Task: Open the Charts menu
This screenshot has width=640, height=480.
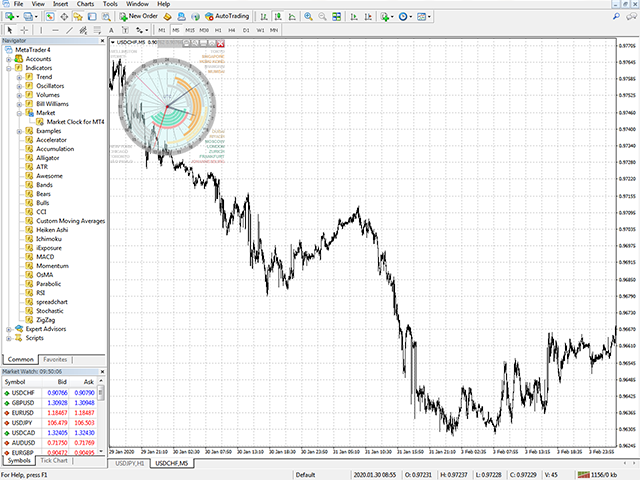Action: click(x=85, y=4)
